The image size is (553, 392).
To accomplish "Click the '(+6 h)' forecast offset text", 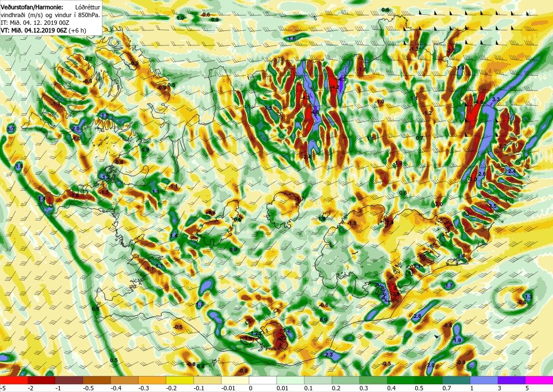I will (77, 30).
